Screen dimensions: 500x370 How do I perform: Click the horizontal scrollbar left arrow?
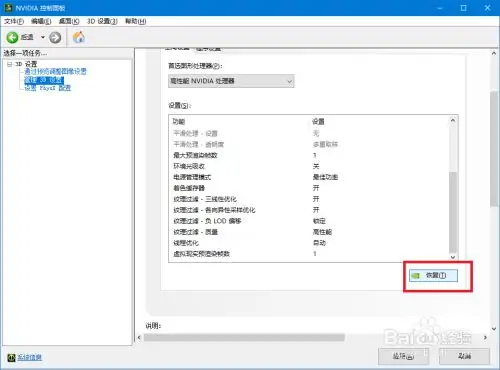(x=139, y=338)
